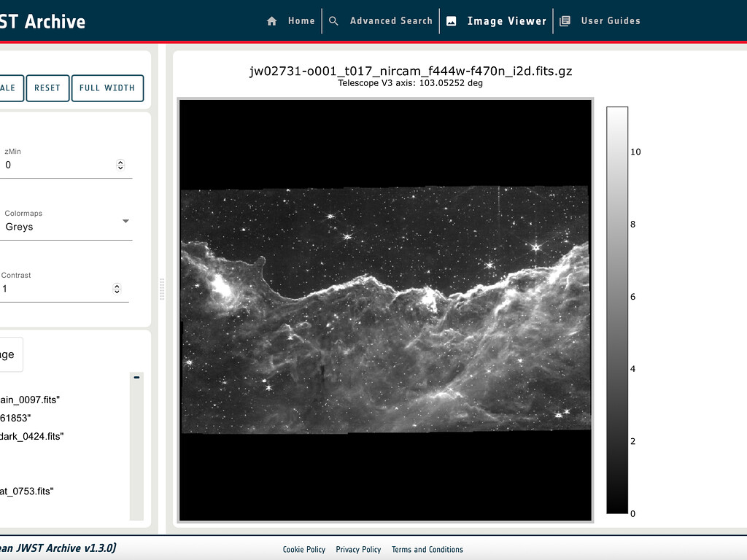
Task: Click the Carina nebula FITS image
Action: (385, 310)
